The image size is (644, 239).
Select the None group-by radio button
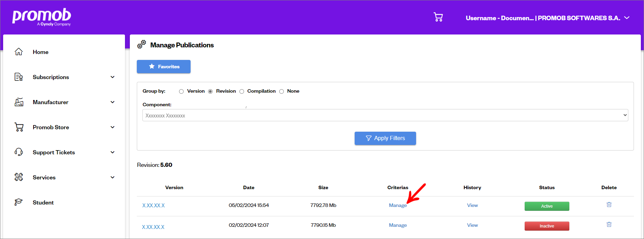(281, 91)
